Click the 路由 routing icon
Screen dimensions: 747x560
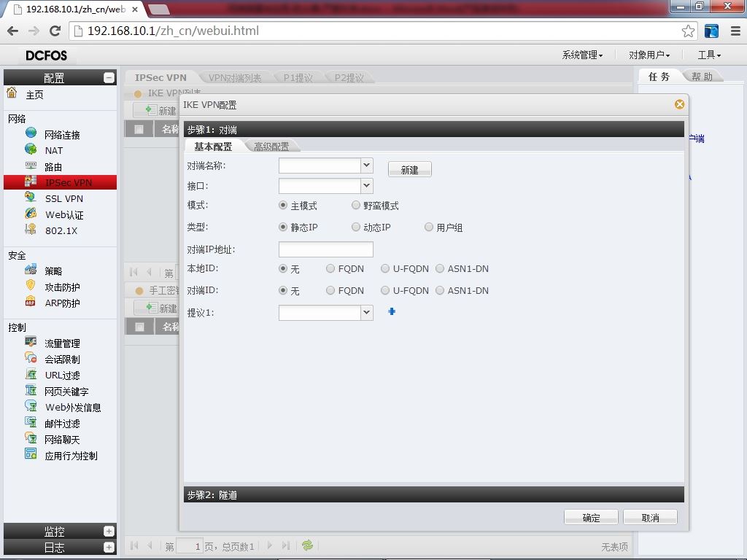click(x=31, y=166)
